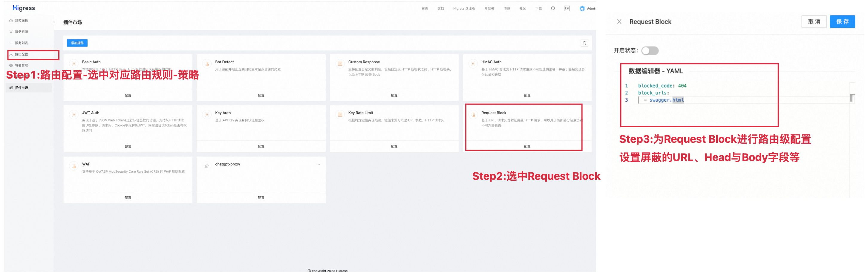
Task: Click the "数据编辑器 - YAML" heading
Action: [656, 71]
